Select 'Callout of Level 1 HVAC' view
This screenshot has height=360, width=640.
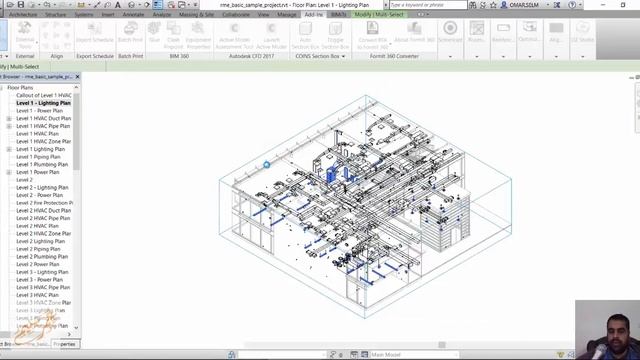[44, 95]
